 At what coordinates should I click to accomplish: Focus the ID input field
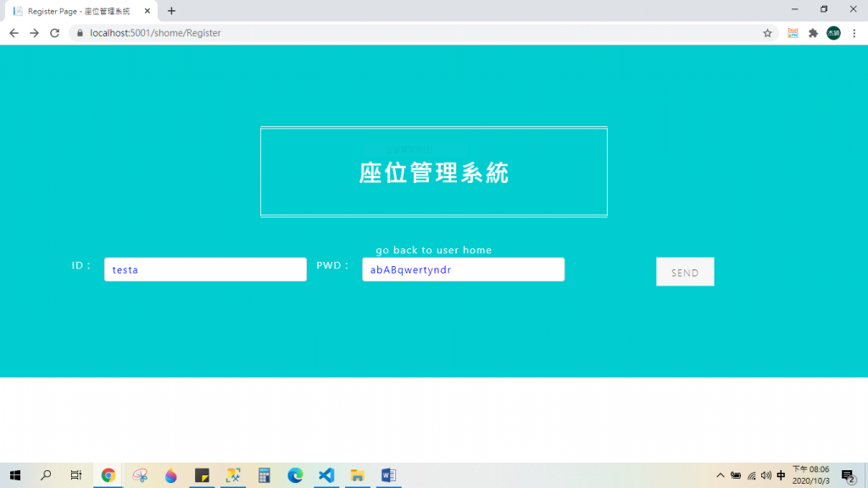point(205,269)
